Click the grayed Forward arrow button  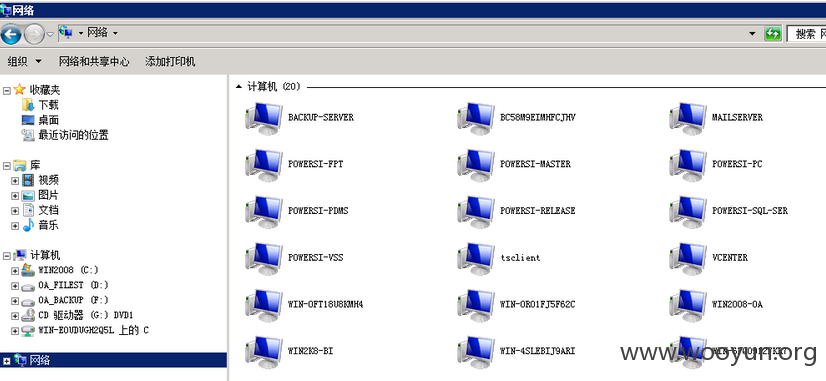click(x=34, y=34)
